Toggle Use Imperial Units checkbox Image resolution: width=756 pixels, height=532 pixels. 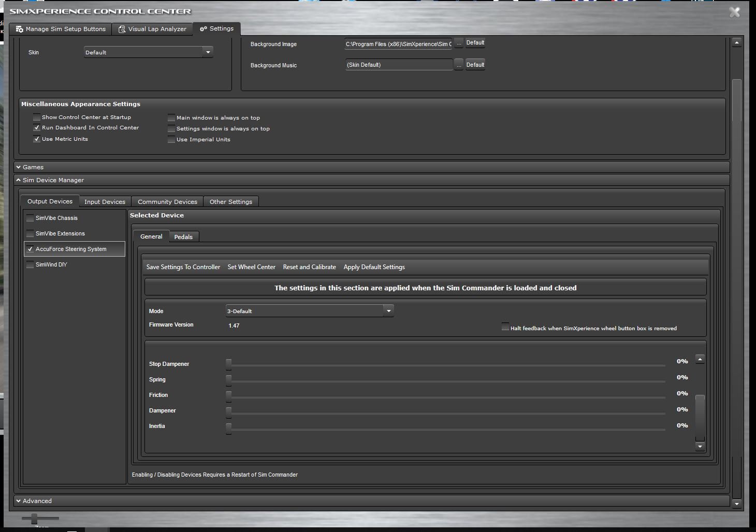(x=171, y=140)
